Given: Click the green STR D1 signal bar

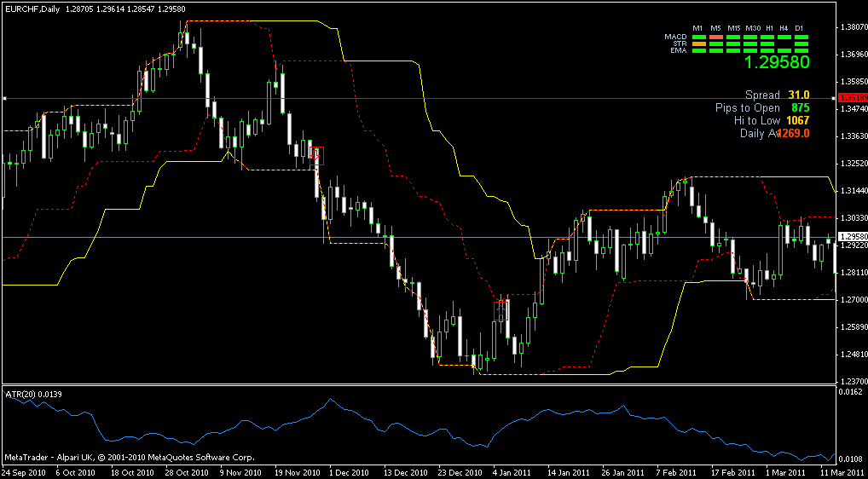Looking at the screenshot, I should (801, 43).
